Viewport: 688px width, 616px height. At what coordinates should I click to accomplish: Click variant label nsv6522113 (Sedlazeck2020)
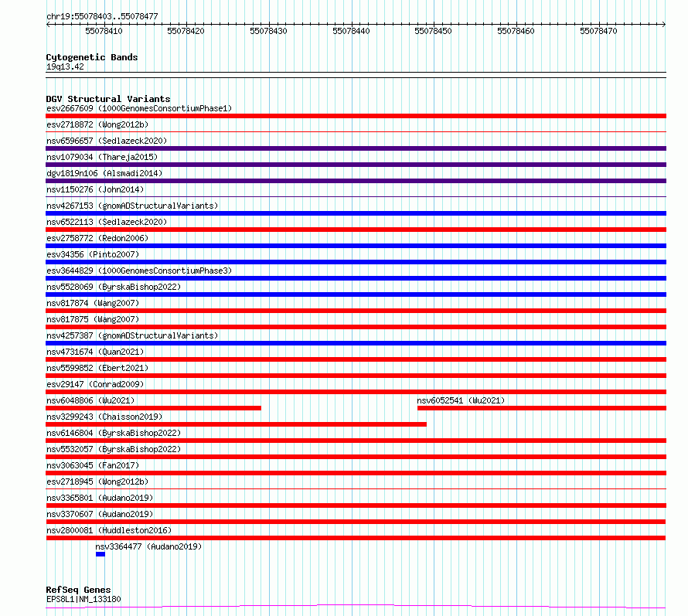[x=107, y=222]
